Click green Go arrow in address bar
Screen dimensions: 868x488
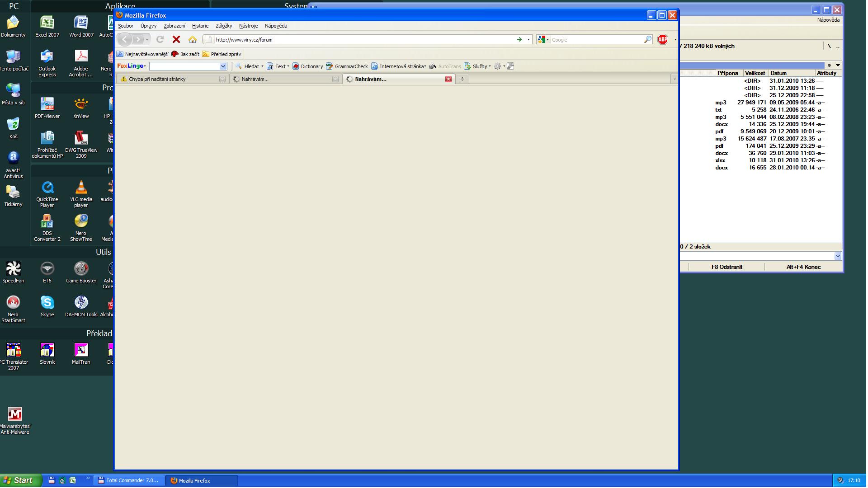(519, 40)
